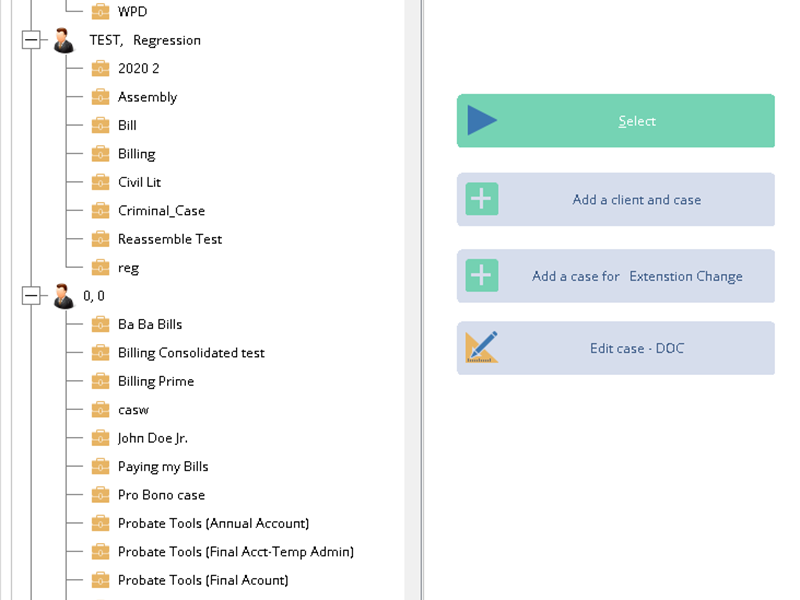Open Edit case - DOC
Image resolution: width=800 pixels, height=600 pixels.
point(636,348)
